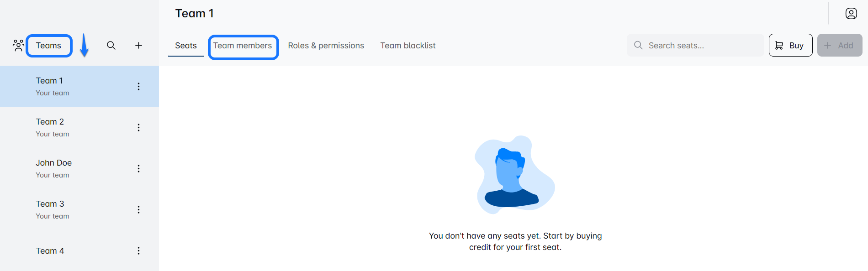Click the Teams sidebar heading
868x271 pixels.
(x=48, y=46)
